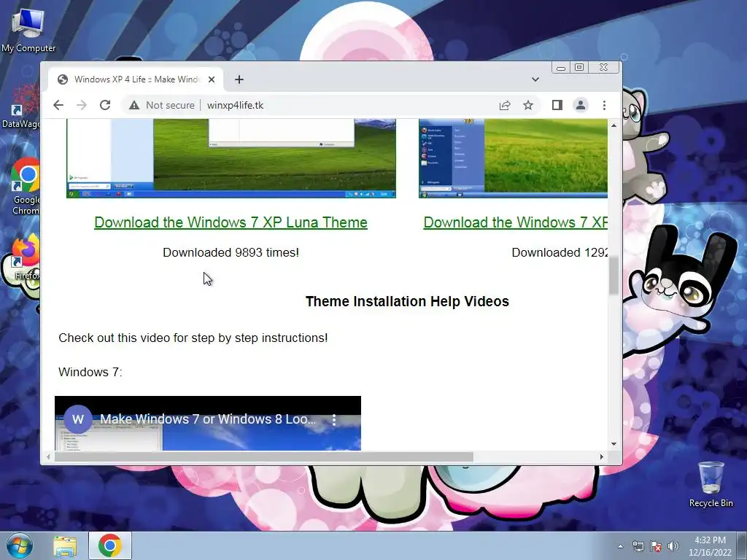The width and height of the screenshot is (747, 560).
Task: Reload the winxp4life.tk page
Action: coord(105,105)
